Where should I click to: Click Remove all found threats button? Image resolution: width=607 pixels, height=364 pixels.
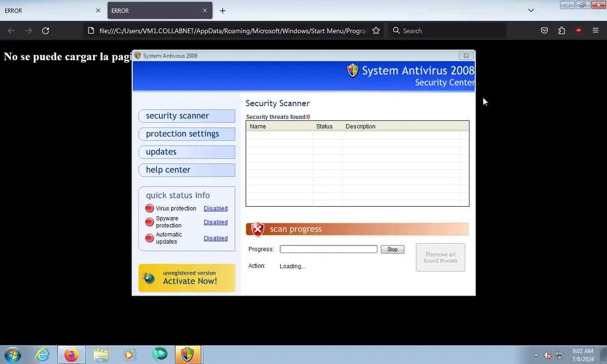441,257
